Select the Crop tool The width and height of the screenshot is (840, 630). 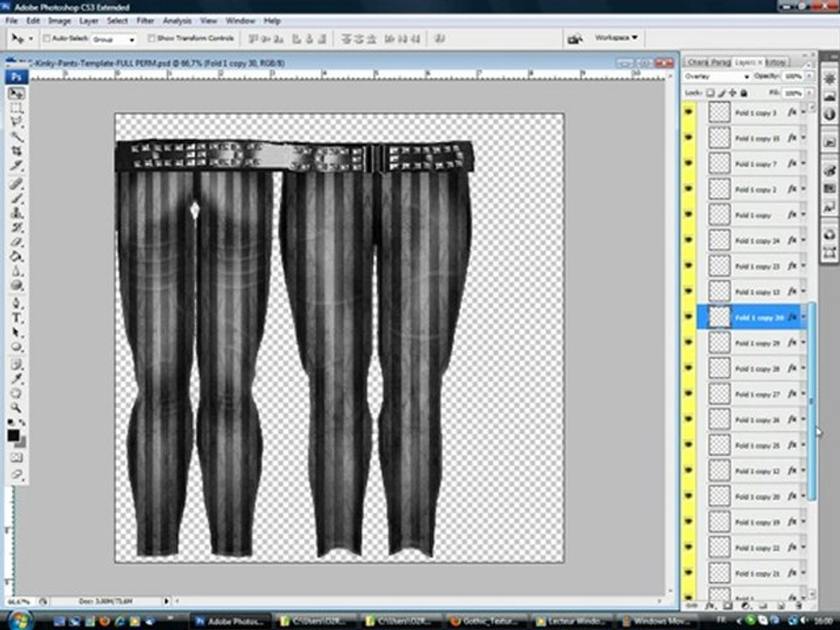tap(17, 151)
